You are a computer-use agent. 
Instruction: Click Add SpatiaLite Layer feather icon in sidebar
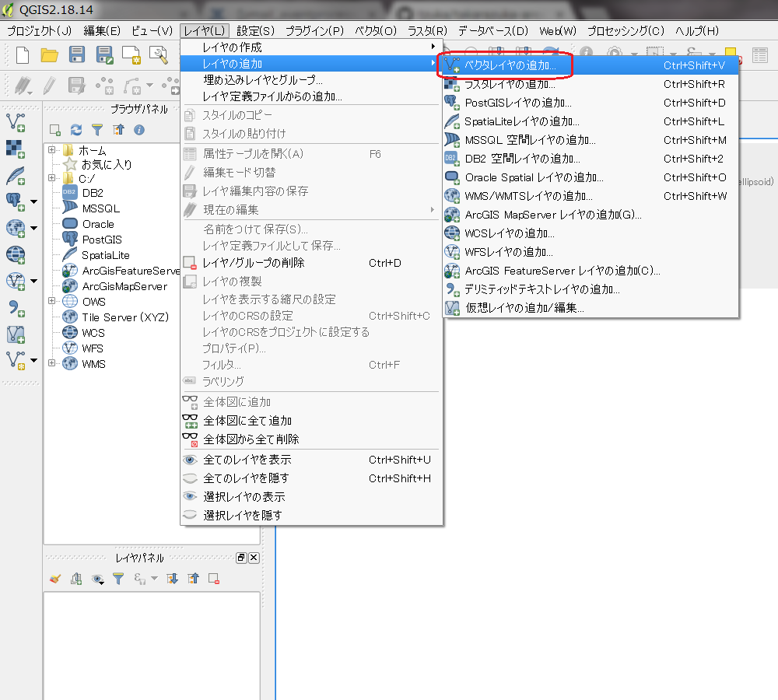tap(16, 176)
